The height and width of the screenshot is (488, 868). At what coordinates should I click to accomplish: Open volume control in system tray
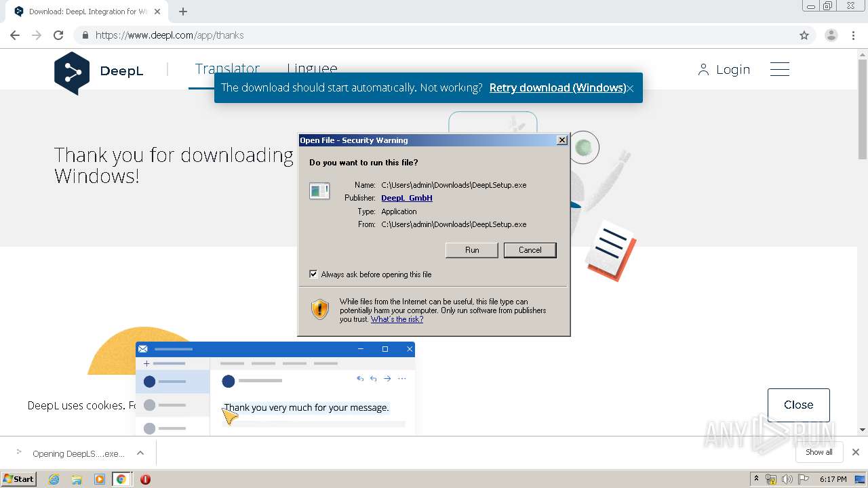point(787,479)
